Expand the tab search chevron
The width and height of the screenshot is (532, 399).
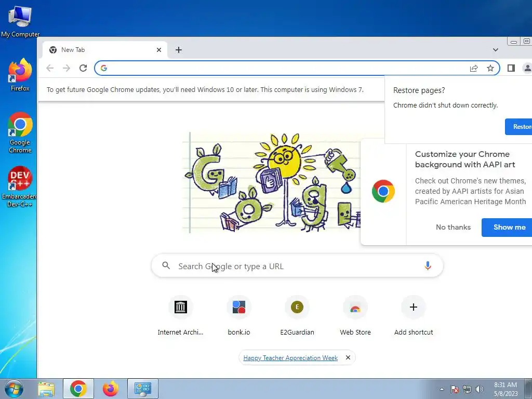click(x=495, y=50)
